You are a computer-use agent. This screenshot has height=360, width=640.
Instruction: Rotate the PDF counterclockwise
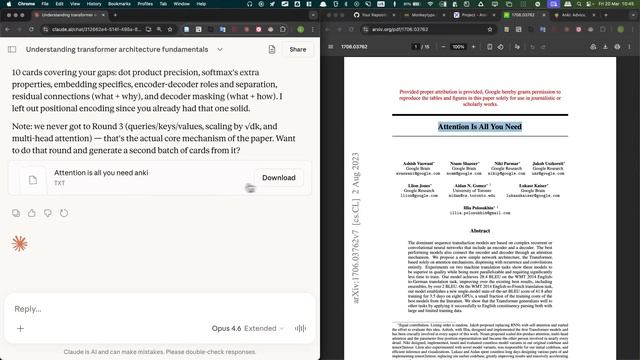[x=501, y=47]
